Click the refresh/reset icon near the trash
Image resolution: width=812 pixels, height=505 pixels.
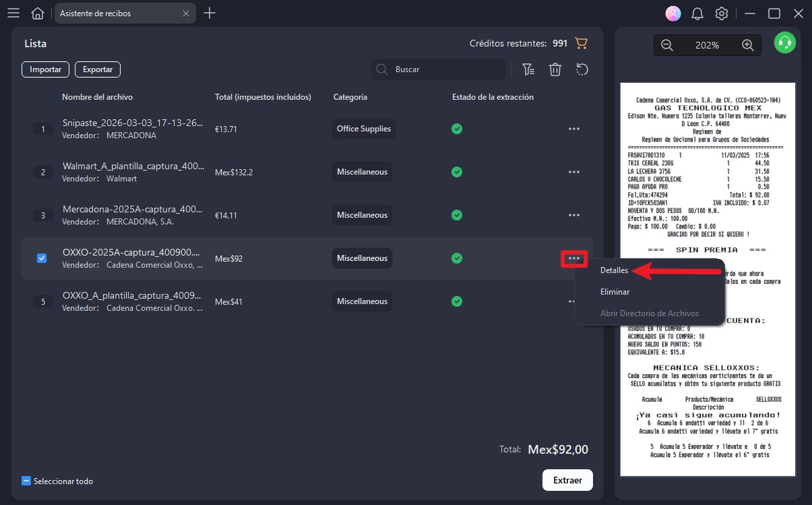coord(582,69)
